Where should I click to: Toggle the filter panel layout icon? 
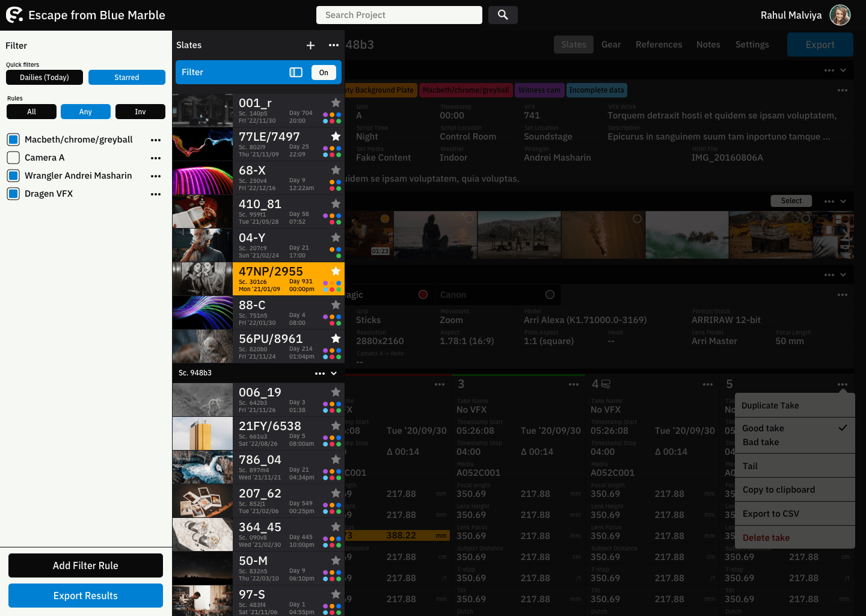296,72
